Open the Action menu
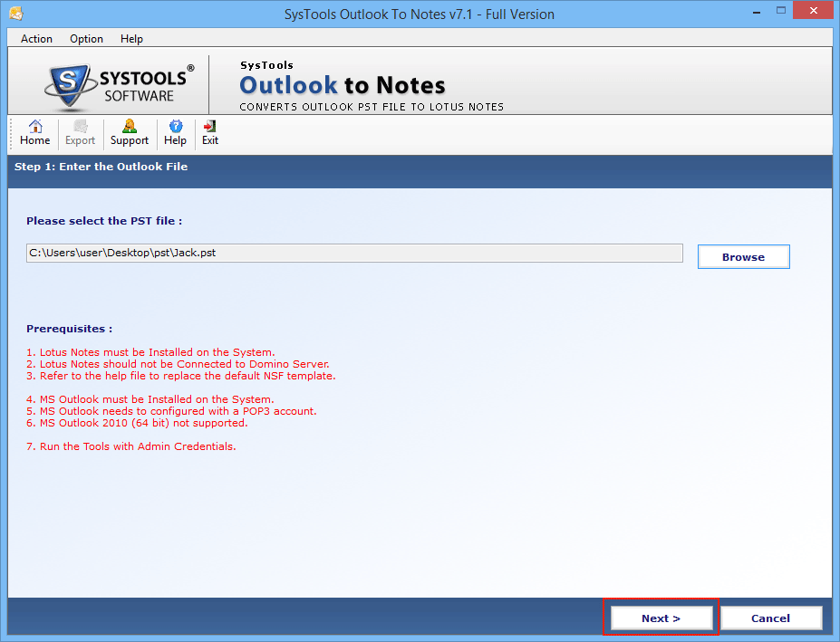Image resolution: width=840 pixels, height=642 pixels. tap(36, 39)
